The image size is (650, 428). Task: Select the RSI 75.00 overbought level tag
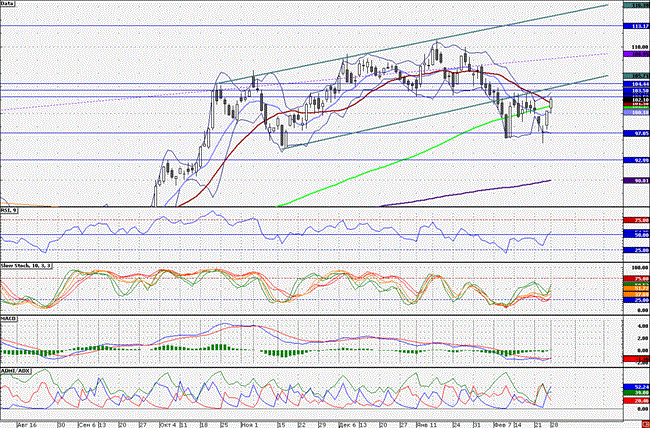click(635, 220)
